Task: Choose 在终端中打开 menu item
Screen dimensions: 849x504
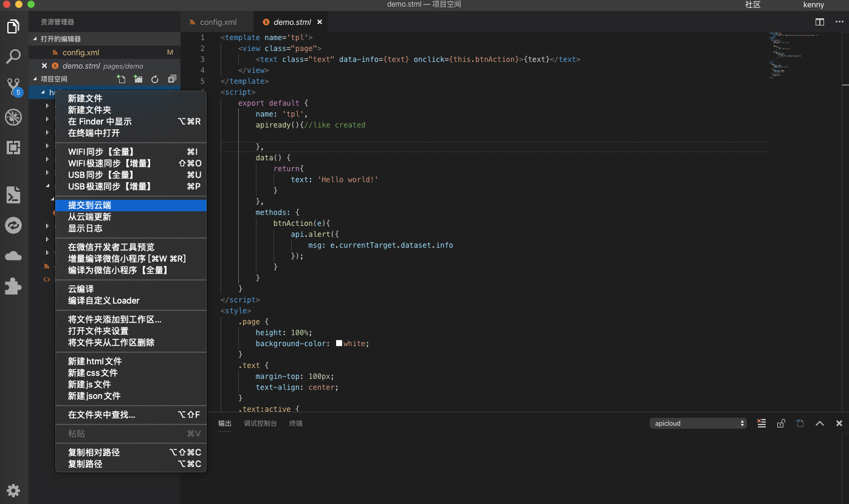Action: [x=131, y=133]
